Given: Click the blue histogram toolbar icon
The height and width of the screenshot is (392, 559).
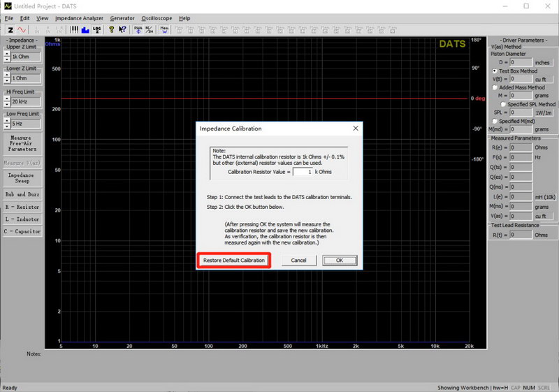Looking at the screenshot, I should pos(85,30).
